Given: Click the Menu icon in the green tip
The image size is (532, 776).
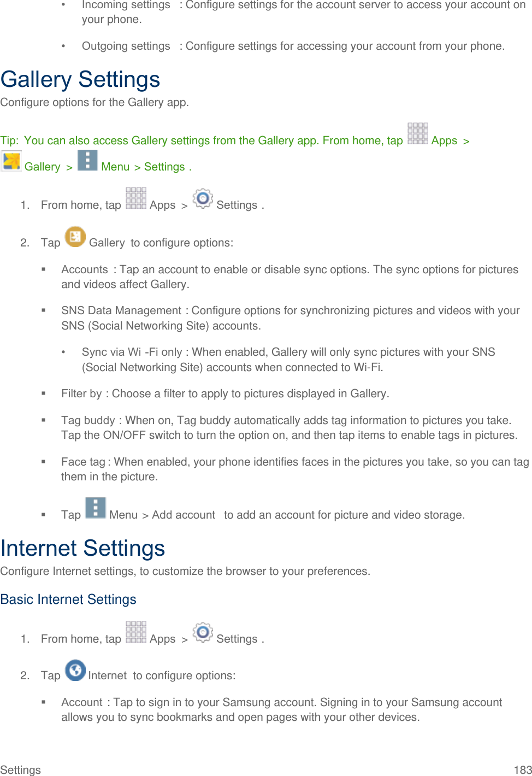Looking at the screenshot, I should point(87,161).
